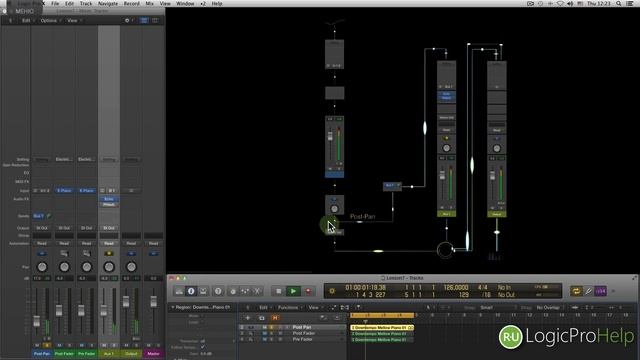Screen dimensions: 640x360
Task: Open mixer Edit dropdown menu
Action: [27, 20]
